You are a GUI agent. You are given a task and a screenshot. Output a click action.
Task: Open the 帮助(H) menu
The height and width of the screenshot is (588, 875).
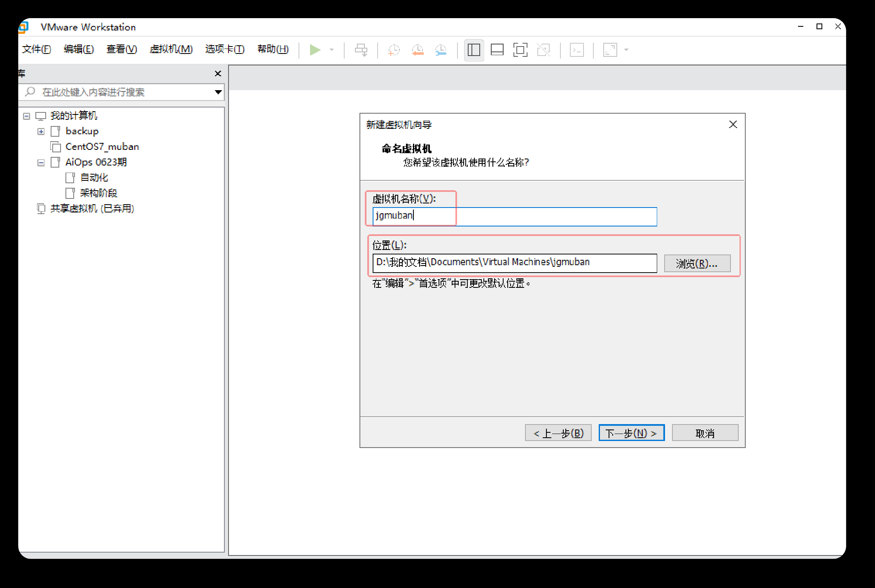pos(273,49)
